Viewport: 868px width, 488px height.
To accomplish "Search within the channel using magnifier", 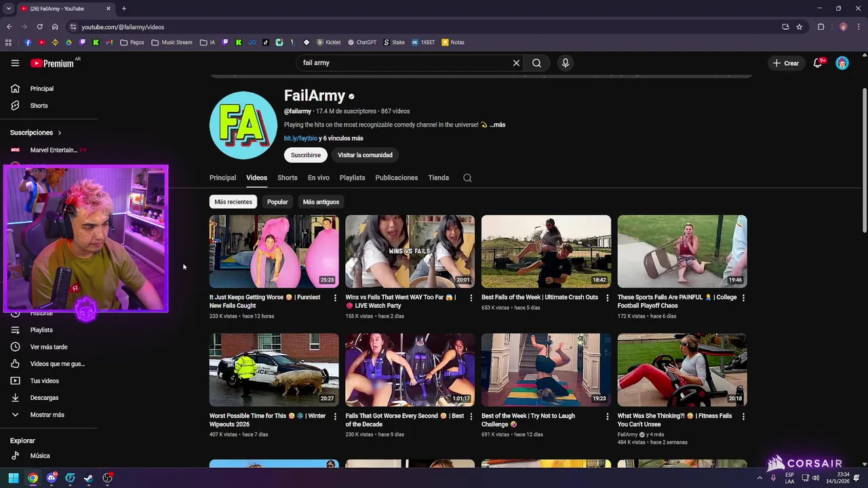I will pyautogui.click(x=467, y=178).
